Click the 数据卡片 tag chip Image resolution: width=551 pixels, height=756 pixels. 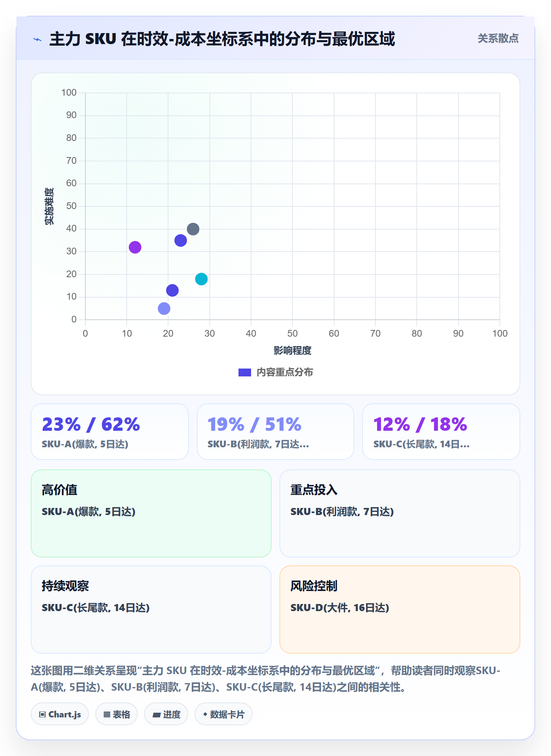point(224,714)
